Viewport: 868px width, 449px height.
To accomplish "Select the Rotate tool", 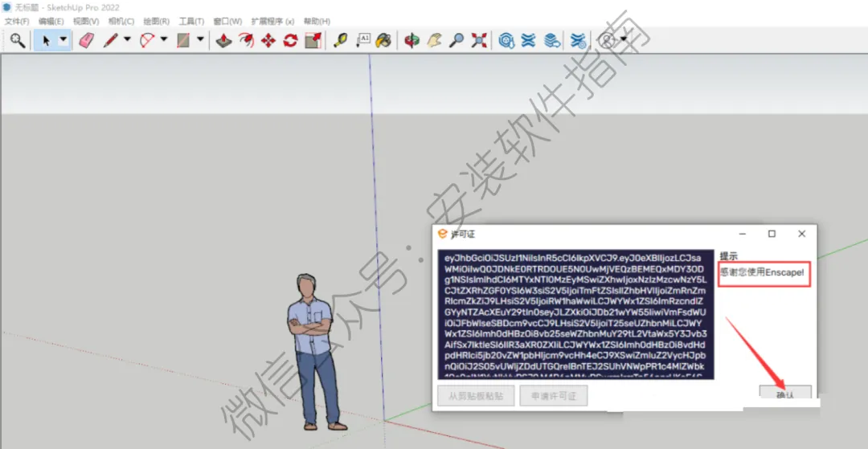I will click(x=291, y=40).
